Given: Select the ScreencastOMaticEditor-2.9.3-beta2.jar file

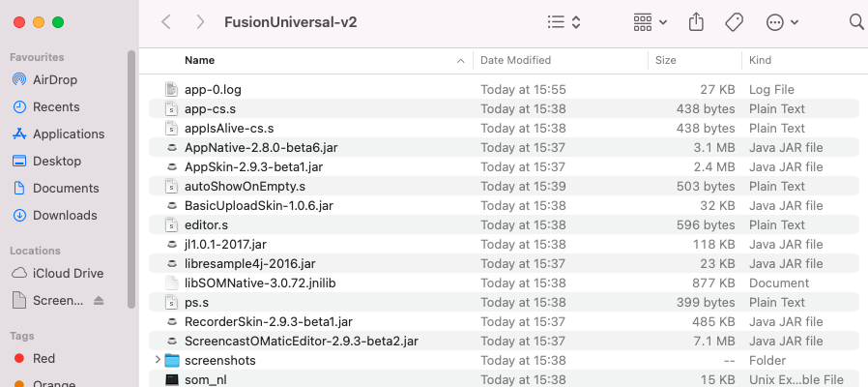Looking at the screenshot, I should 301,341.
